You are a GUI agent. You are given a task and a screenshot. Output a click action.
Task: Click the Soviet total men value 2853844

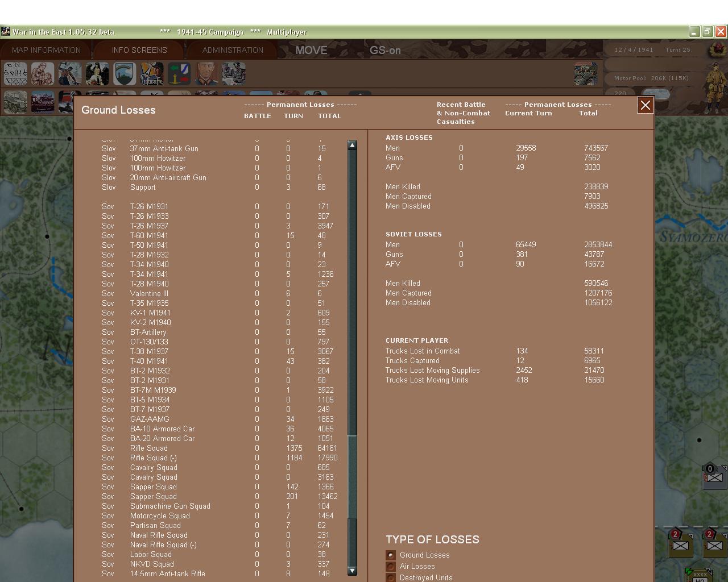(598, 244)
